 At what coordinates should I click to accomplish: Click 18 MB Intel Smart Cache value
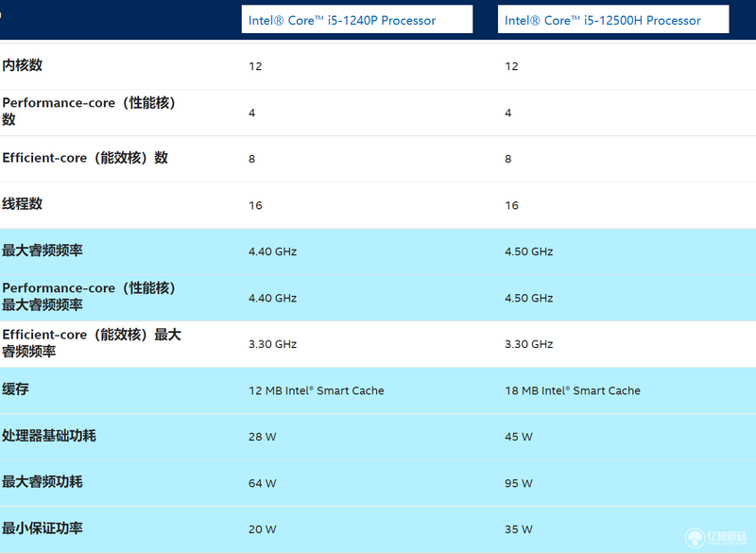click(573, 390)
